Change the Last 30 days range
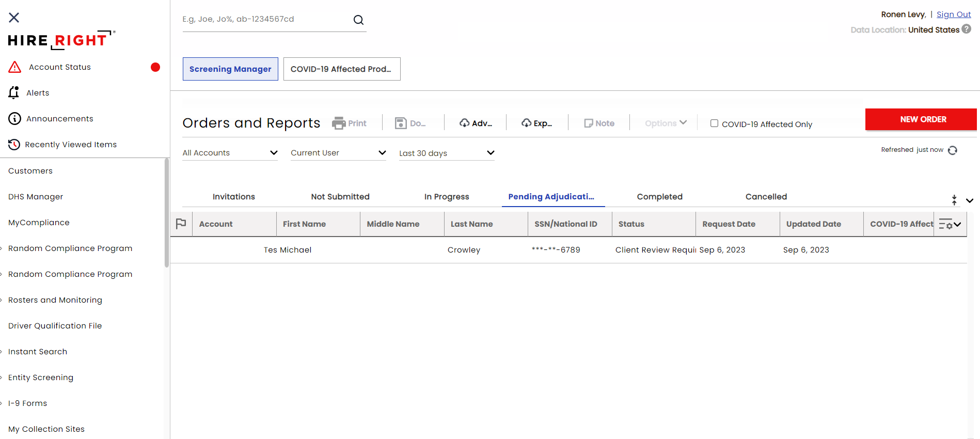Viewport: 980px width, 439px height. [x=447, y=153]
